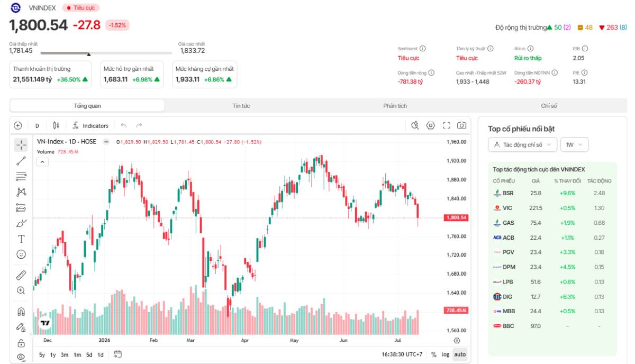635x364 pixels.
Task: Click the P/E info icon
Action: 585,72
